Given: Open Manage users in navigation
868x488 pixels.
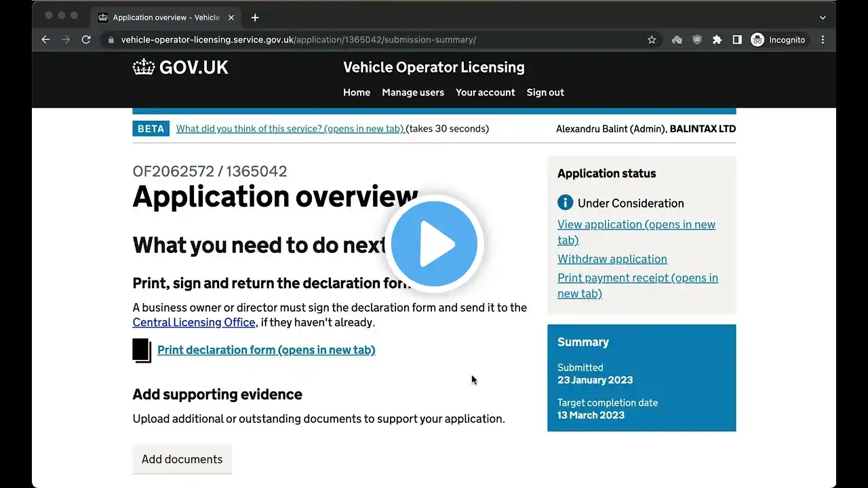Looking at the screenshot, I should 413,92.
